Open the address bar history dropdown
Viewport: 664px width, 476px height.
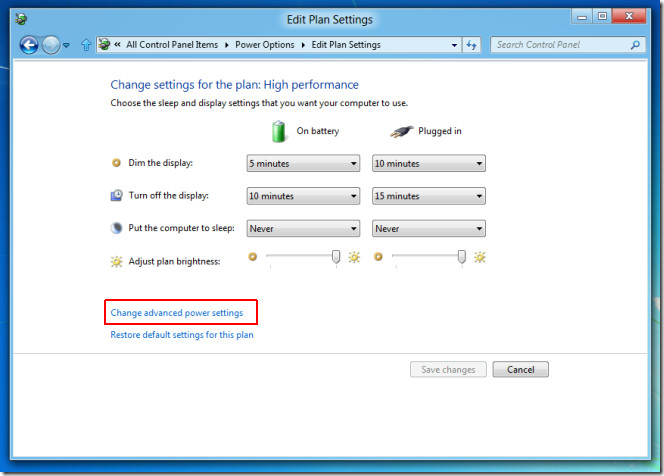pyautogui.click(x=454, y=45)
